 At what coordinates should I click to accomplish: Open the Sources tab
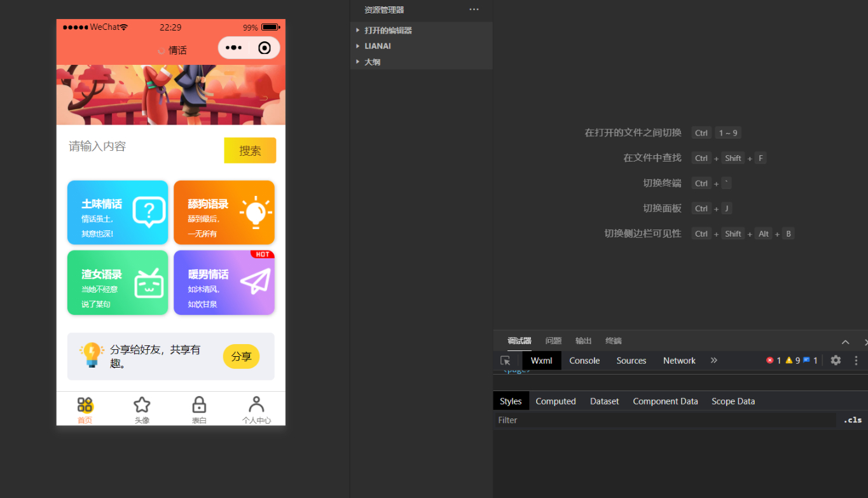point(631,361)
